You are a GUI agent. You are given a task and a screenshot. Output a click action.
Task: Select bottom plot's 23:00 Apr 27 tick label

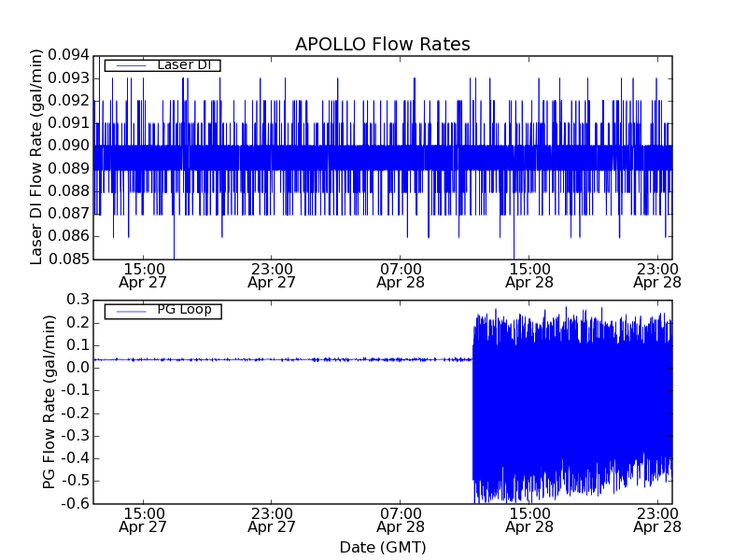pyautogui.click(x=272, y=520)
